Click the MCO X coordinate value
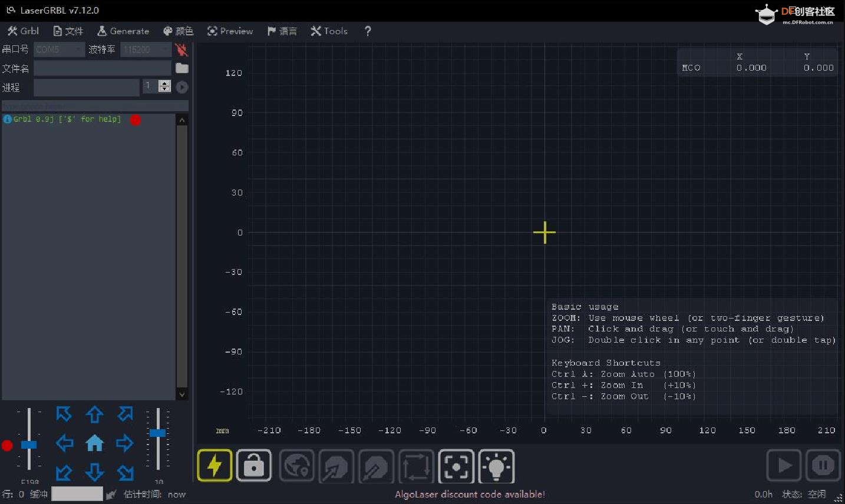Screen dimensions: 845x504 (751, 68)
